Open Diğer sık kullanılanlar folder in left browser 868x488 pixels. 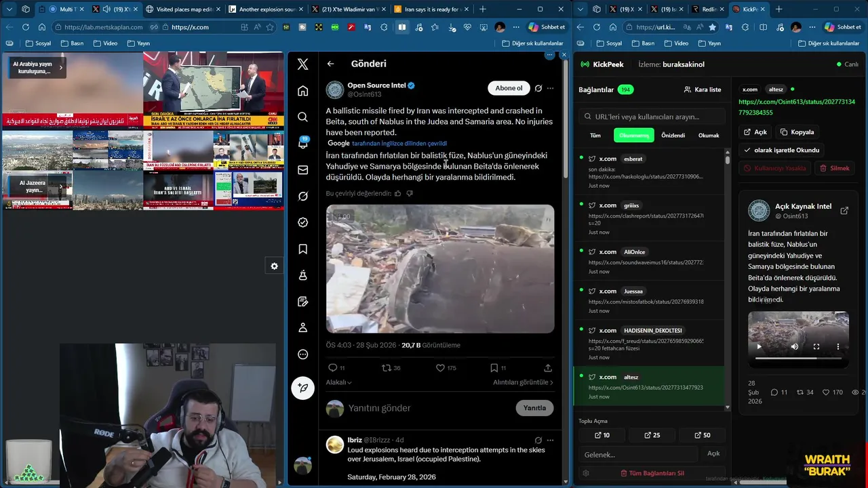pyautogui.click(x=532, y=43)
